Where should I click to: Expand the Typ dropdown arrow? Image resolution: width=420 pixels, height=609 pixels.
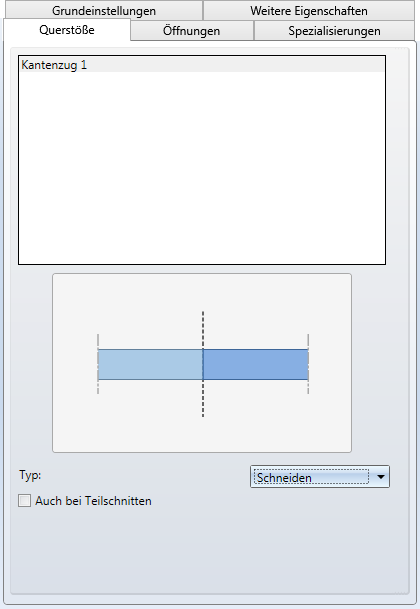pos(381,477)
